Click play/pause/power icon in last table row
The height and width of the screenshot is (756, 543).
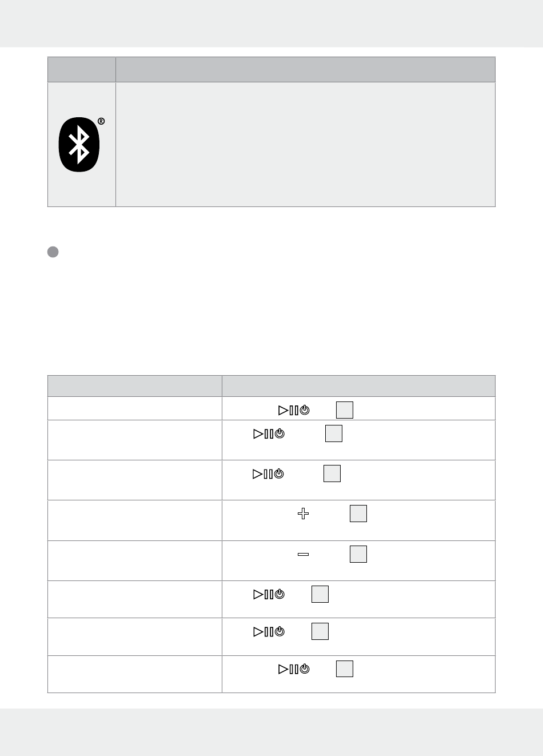click(x=294, y=669)
